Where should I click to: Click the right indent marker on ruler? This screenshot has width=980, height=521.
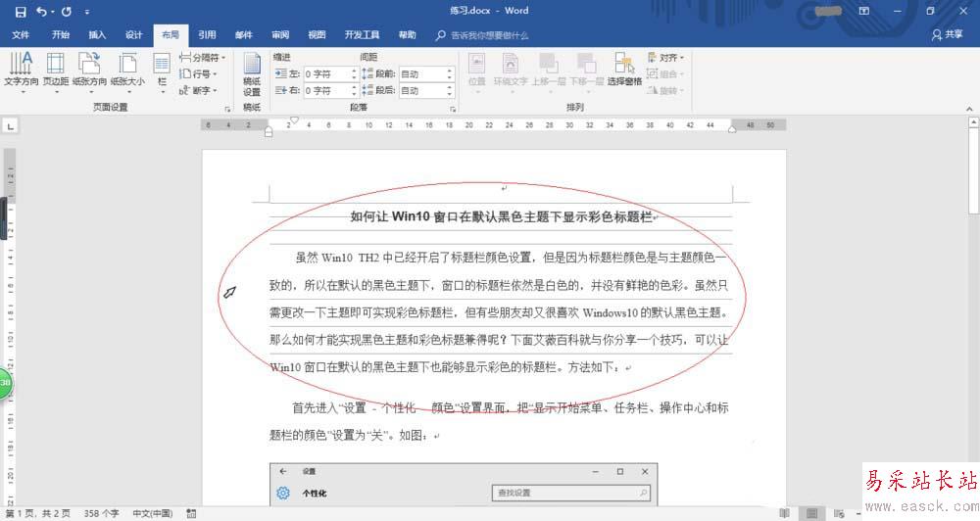[732, 128]
